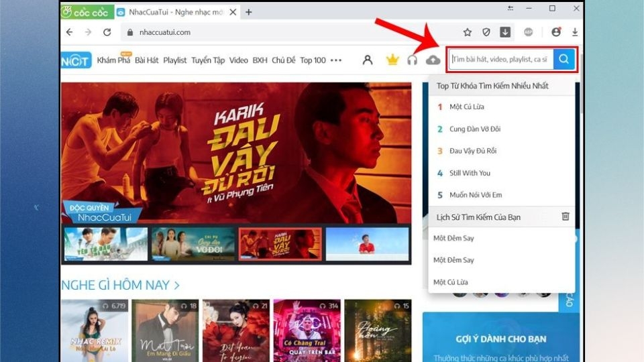Select the highlighted Đau Vậy Đủ Rồi thumbnail

pyautogui.click(x=280, y=244)
